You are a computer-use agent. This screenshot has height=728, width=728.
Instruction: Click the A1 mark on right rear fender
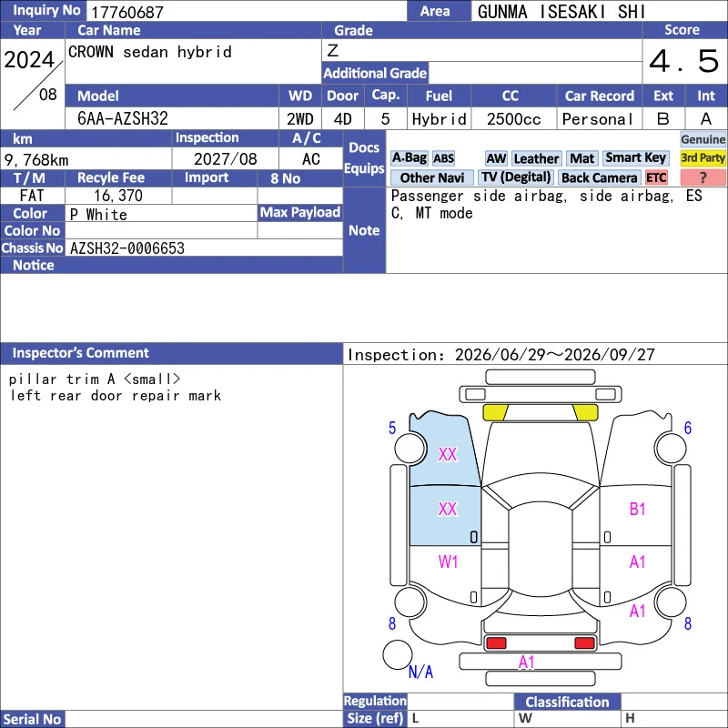click(638, 611)
